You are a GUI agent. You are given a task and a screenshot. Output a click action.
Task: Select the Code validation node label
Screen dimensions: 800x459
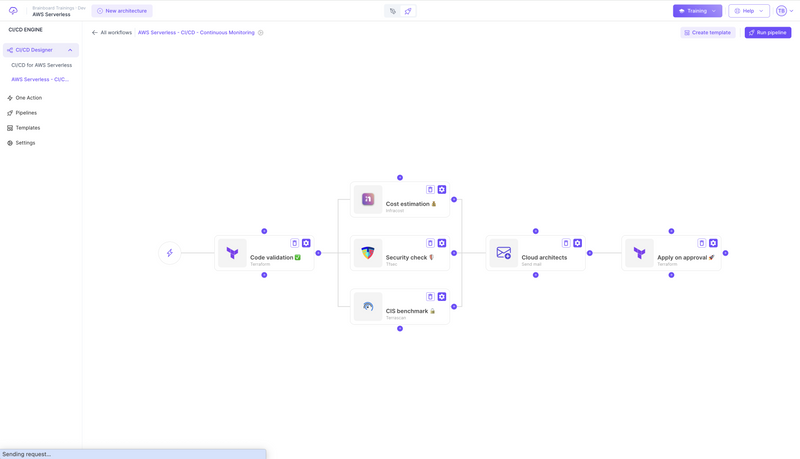tap(276, 258)
